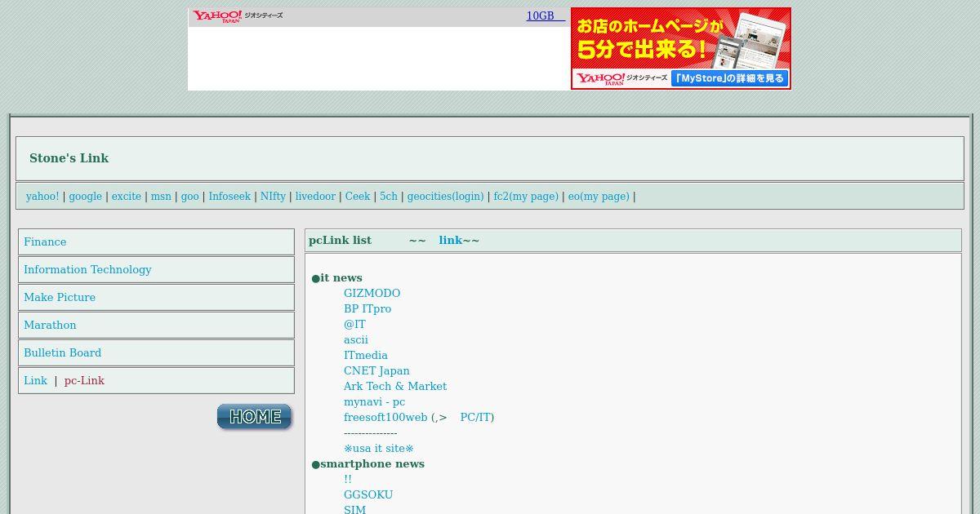This screenshot has width=980, height=514.
Task: Click the it news section heading
Action: [x=336, y=278]
